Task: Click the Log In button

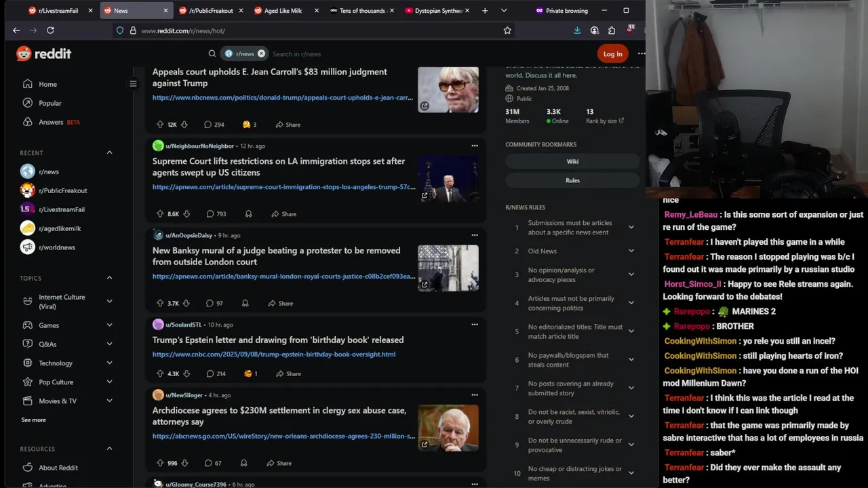Action: [612, 54]
